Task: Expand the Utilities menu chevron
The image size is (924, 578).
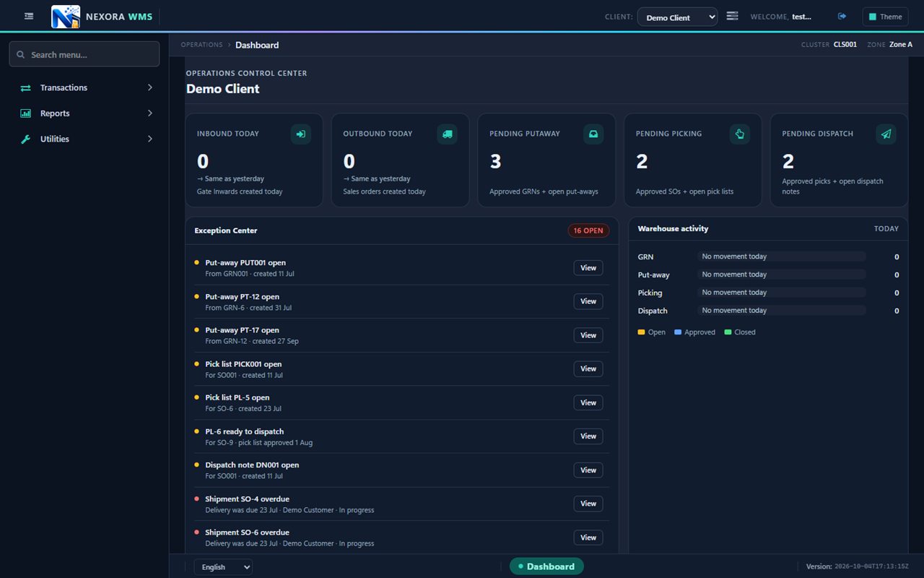Action: coord(150,139)
